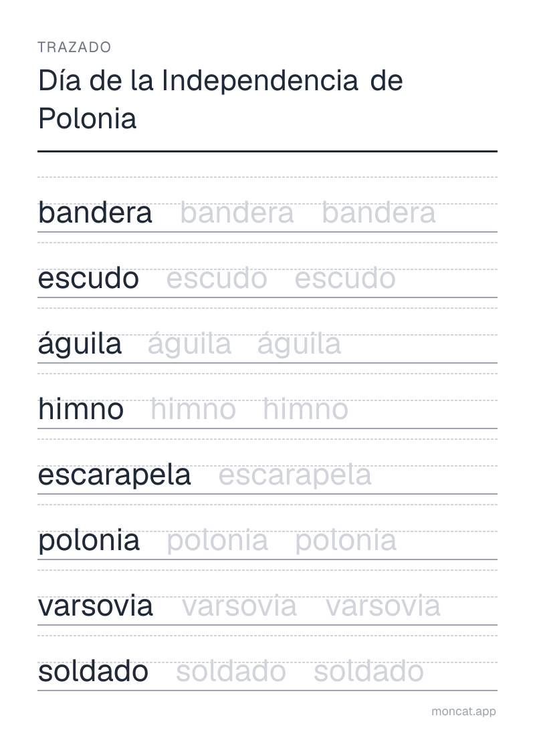
Task: Open the moncat.app footer link
Action: tap(463, 712)
